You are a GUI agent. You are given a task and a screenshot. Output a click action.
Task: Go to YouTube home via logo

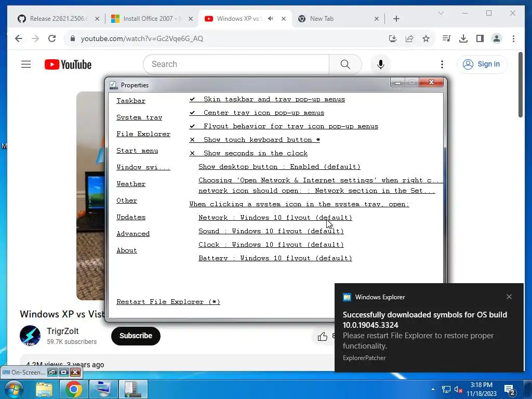pos(68,64)
